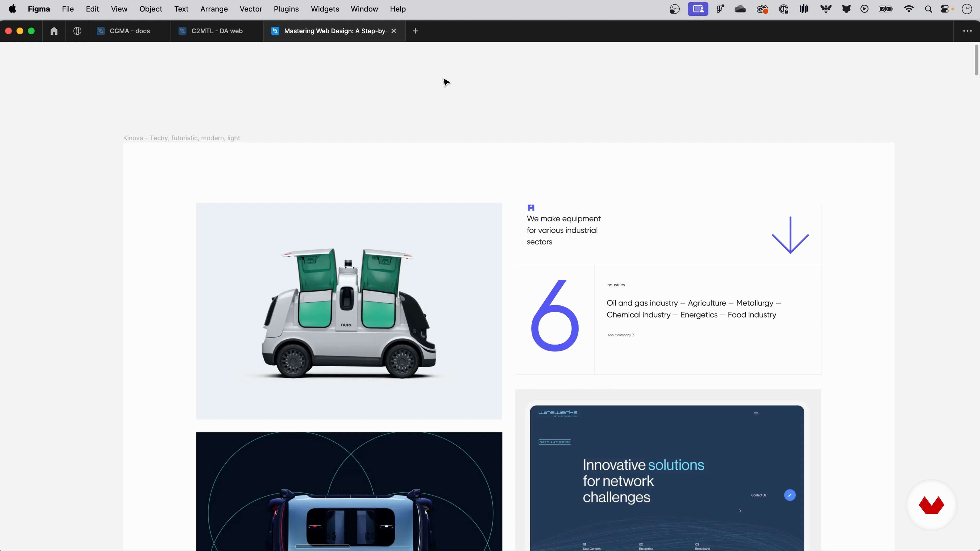Click the purple down arrow graphic
This screenshot has height=551, width=980.
(790, 235)
